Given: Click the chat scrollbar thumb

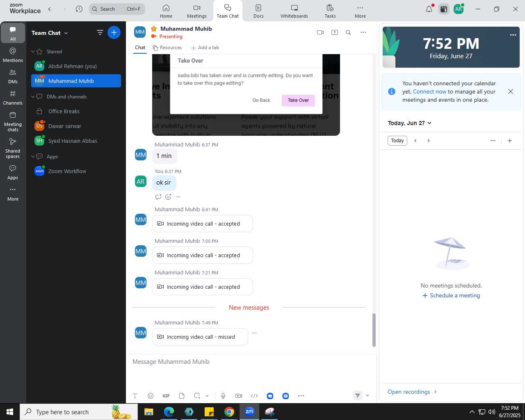Looking at the screenshot, I should [x=374, y=330].
